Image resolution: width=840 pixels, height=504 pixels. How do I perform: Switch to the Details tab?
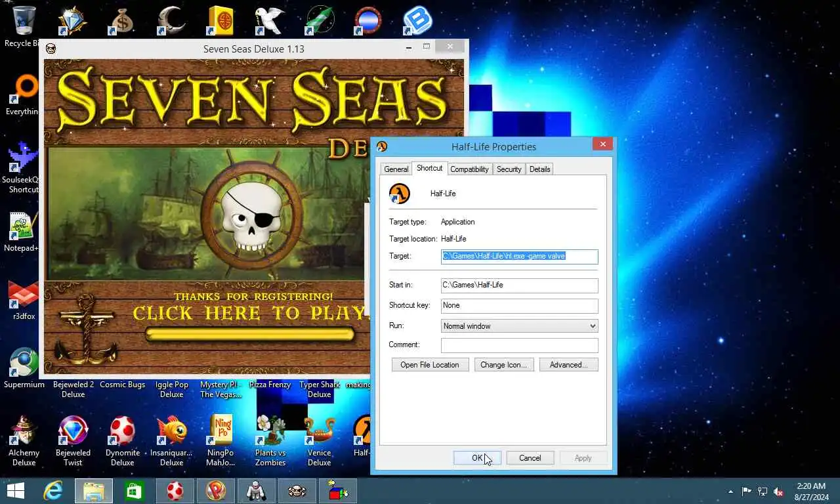[539, 169]
